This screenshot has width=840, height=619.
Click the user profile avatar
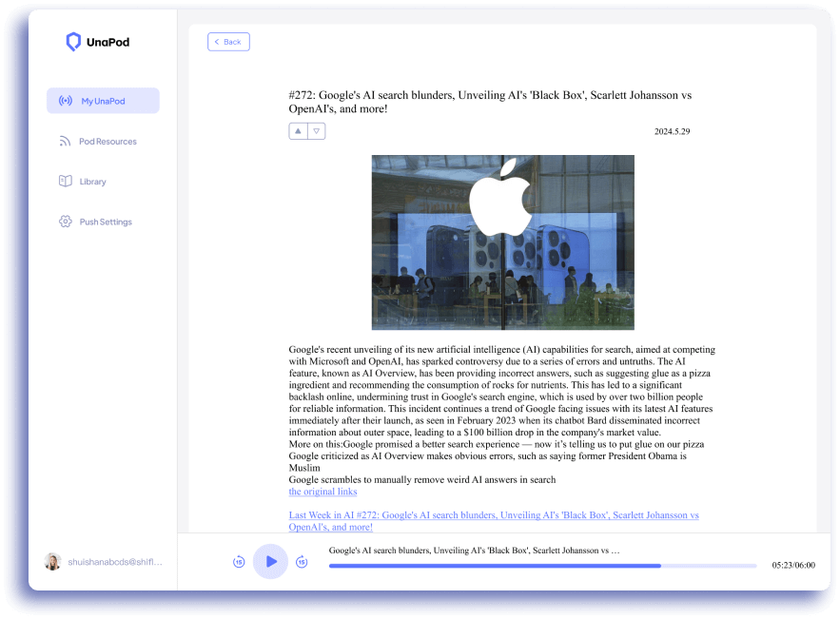[52, 562]
